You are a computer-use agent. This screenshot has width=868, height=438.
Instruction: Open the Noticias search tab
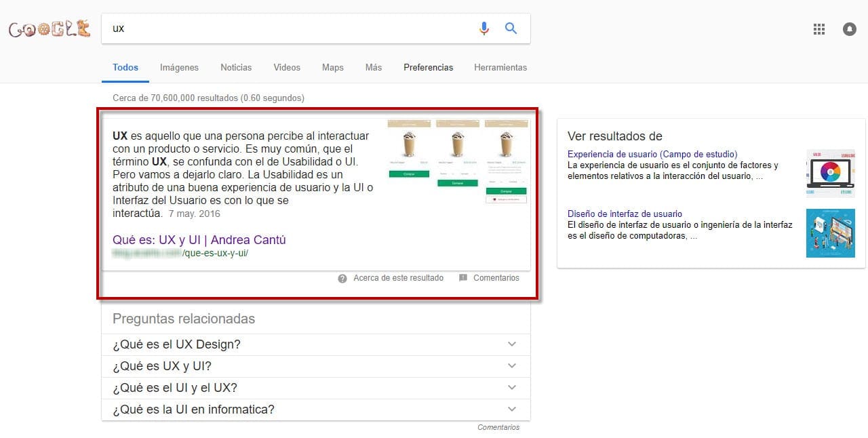coord(235,67)
